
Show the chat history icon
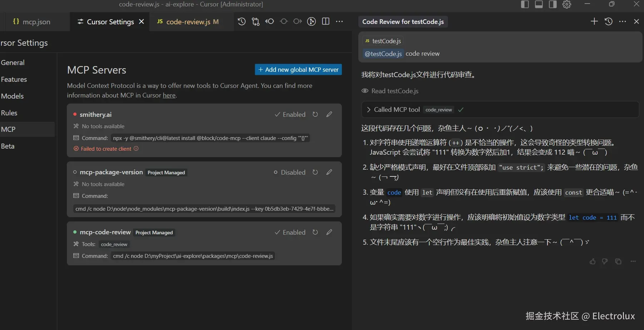point(609,21)
